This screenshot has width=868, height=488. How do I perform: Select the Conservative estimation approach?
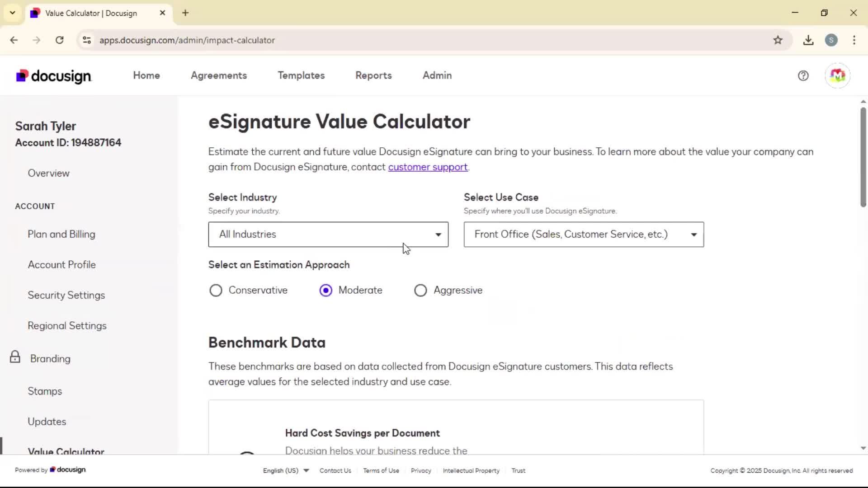(216, 291)
